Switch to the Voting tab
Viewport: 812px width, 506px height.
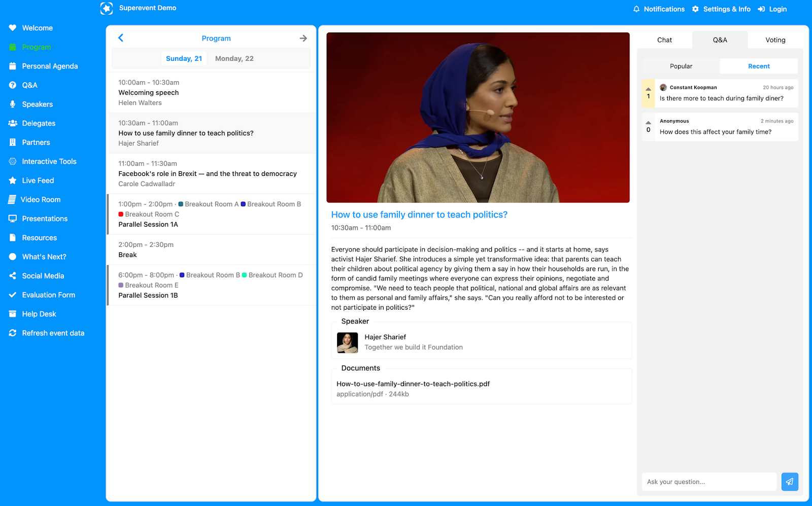[x=775, y=40]
